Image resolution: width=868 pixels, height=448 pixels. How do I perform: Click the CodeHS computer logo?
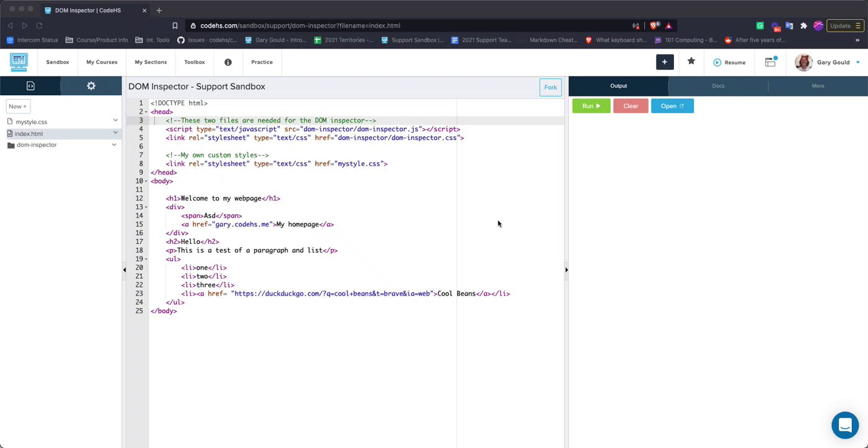19,62
